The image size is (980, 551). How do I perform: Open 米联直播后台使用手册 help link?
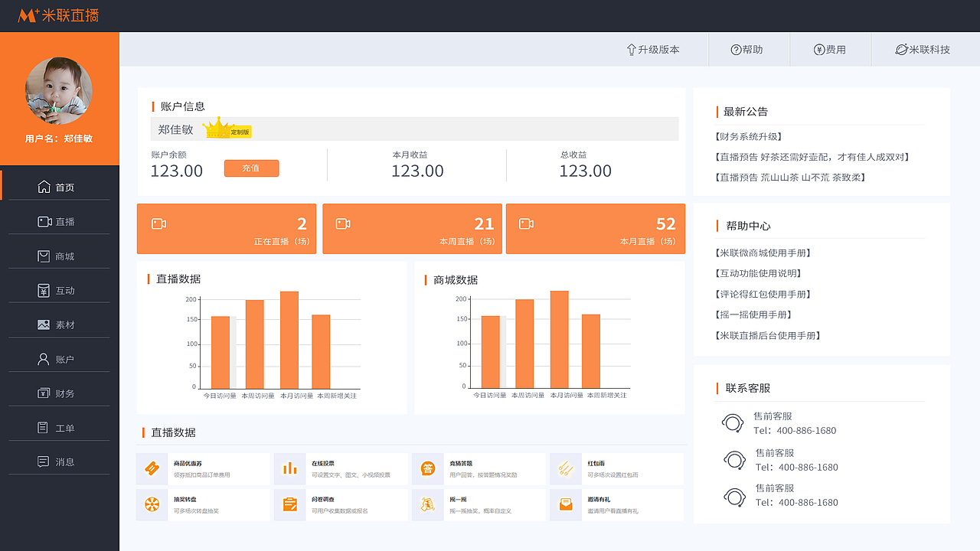tap(769, 335)
